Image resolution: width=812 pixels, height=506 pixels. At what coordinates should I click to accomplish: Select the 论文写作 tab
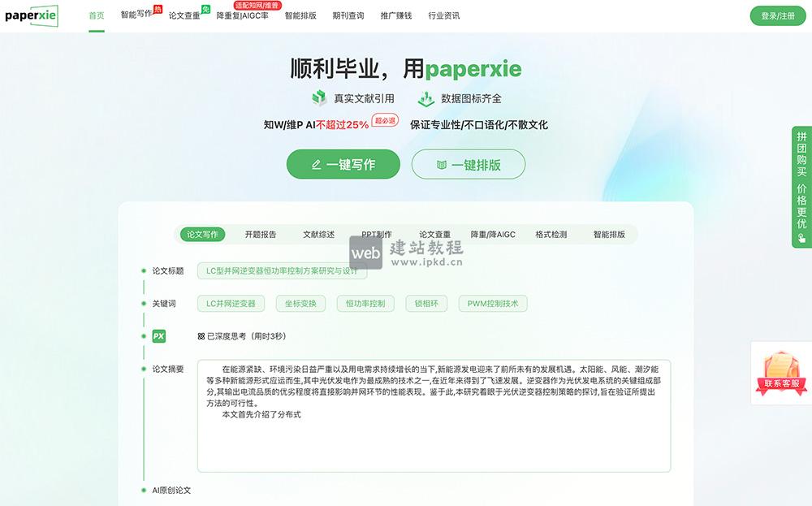point(202,234)
